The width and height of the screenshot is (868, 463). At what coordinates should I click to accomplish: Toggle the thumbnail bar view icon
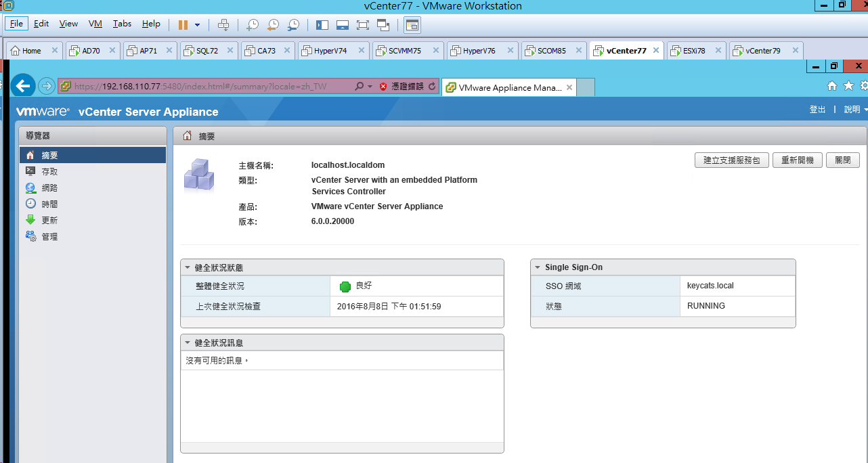coord(343,25)
